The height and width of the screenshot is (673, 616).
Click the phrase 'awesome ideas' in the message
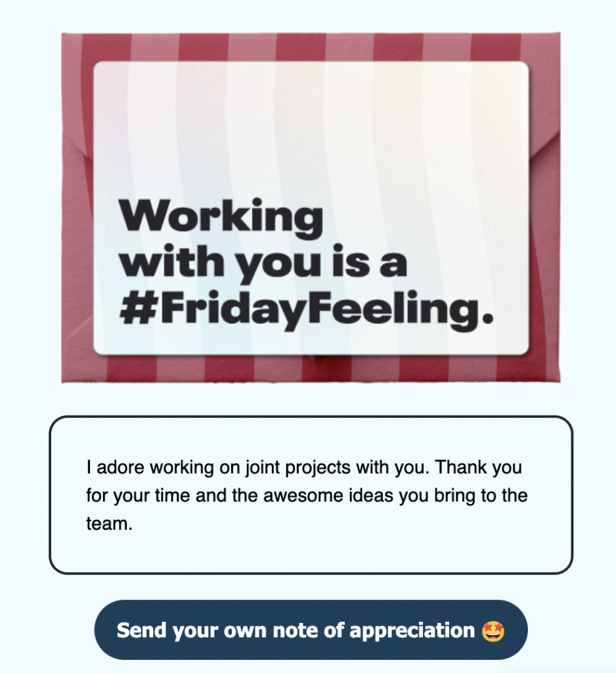pyautogui.click(x=328, y=496)
